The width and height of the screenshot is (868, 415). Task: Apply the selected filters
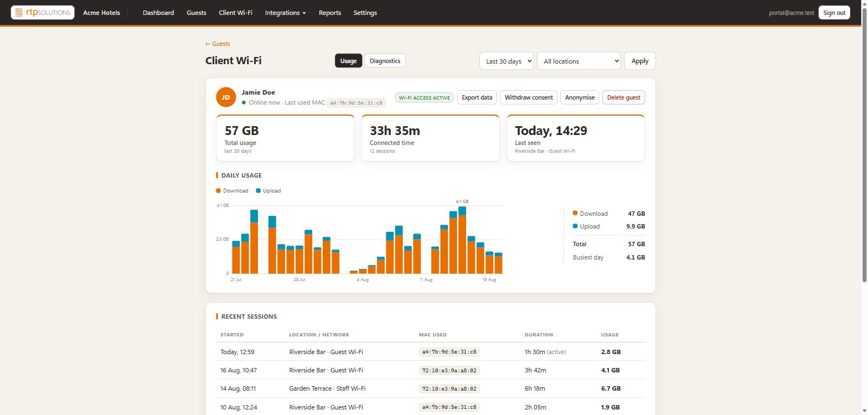tap(640, 61)
